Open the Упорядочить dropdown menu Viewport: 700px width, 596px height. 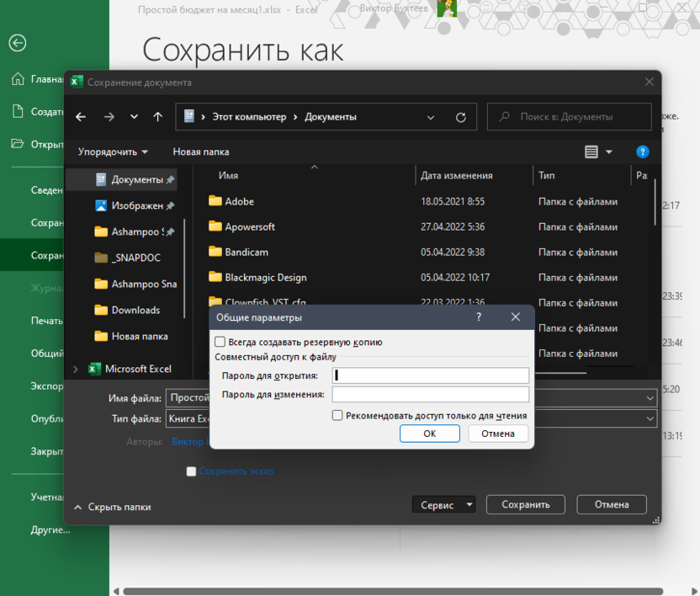click(x=113, y=152)
